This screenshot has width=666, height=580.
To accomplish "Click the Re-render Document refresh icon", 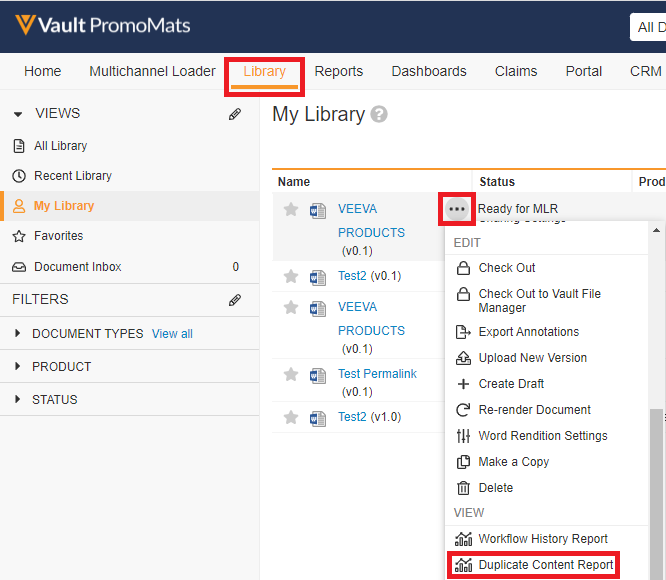I will click(463, 410).
